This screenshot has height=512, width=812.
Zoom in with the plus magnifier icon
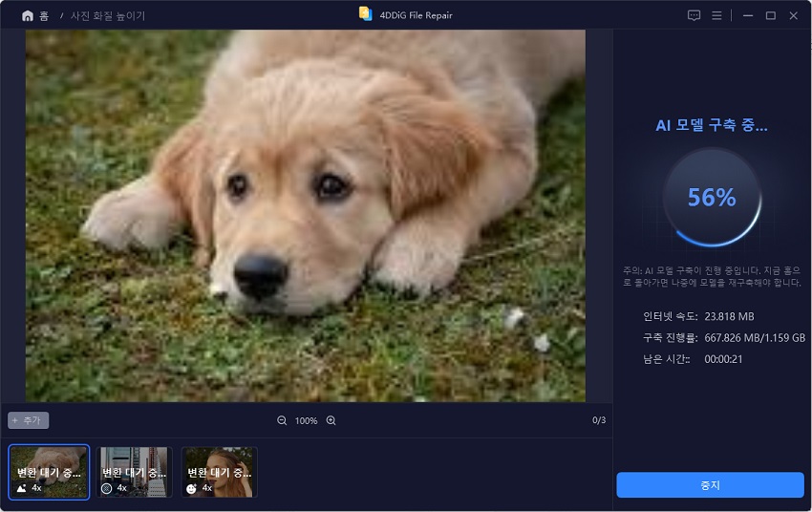click(x=331, y=420)
